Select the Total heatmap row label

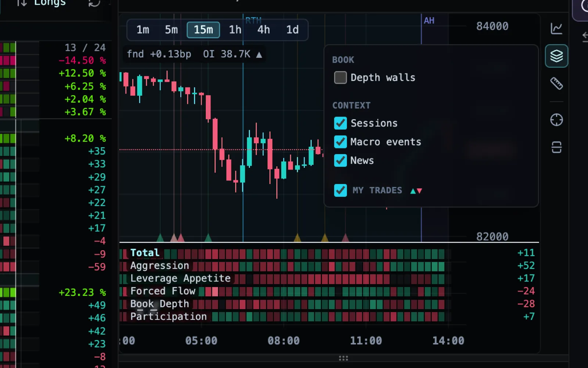(145, 253)
